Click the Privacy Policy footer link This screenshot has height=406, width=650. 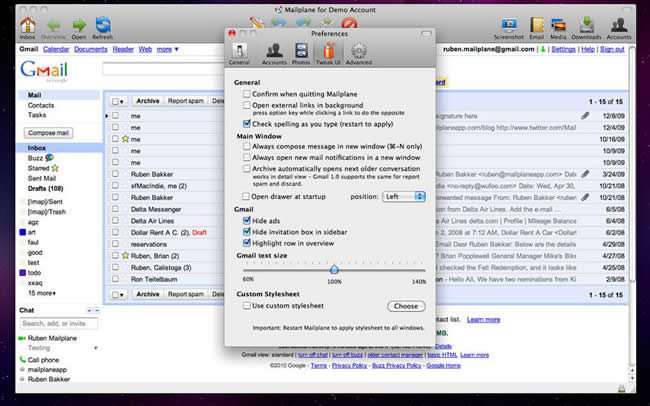tap(349, 365)
